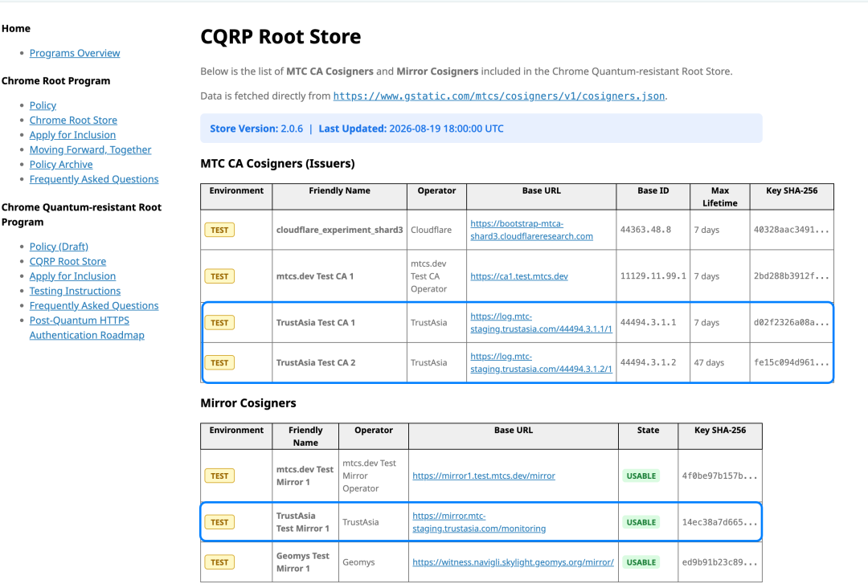Open TrustAsia Test CA 2 base URL
868x588 pixels.
tap(542, 363)
